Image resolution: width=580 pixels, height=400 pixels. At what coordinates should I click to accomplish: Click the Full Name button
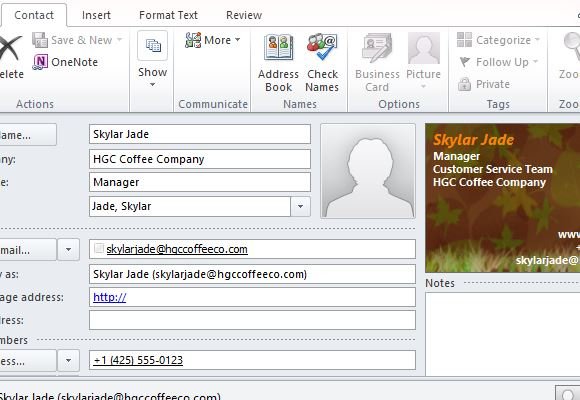(28, 135)
